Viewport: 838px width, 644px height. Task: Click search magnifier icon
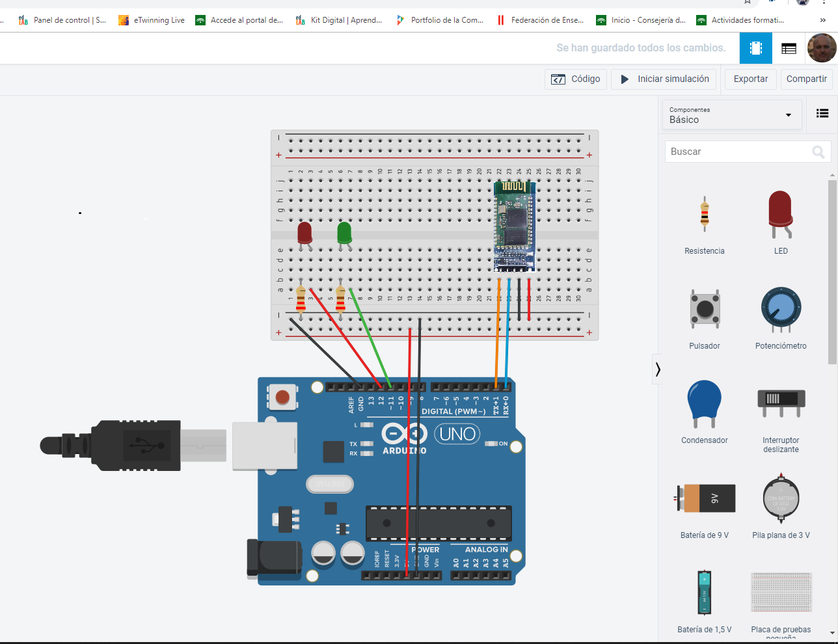point(818,152)
